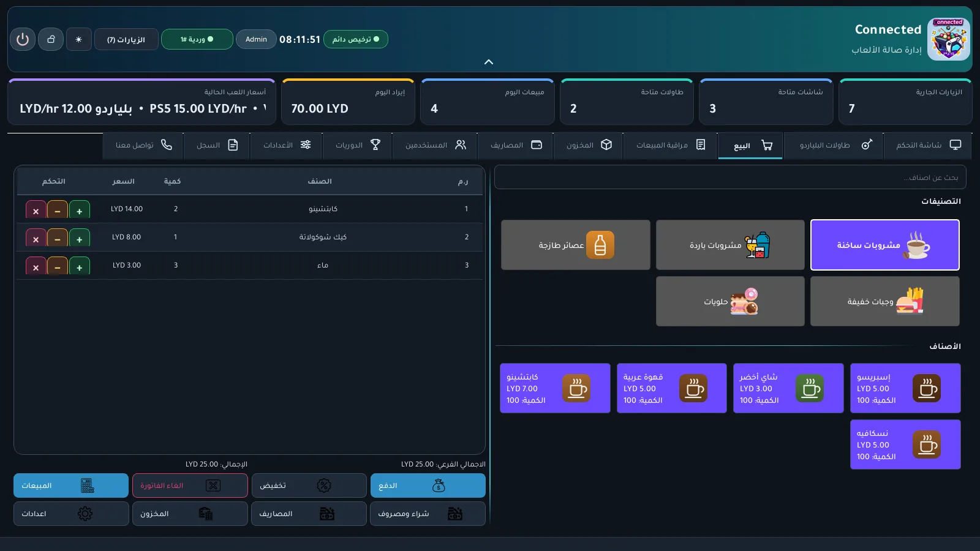
Task: Switch to the شاشة التحكم tab
Action: (928, 145)
